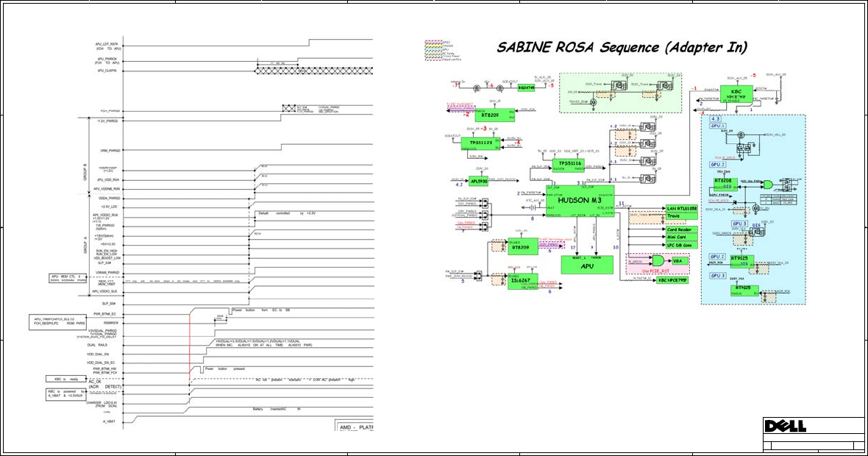Screen dimensions: 868x456
Task: Click the APU_VDD_RUN signal label
Action: (108, 180)
